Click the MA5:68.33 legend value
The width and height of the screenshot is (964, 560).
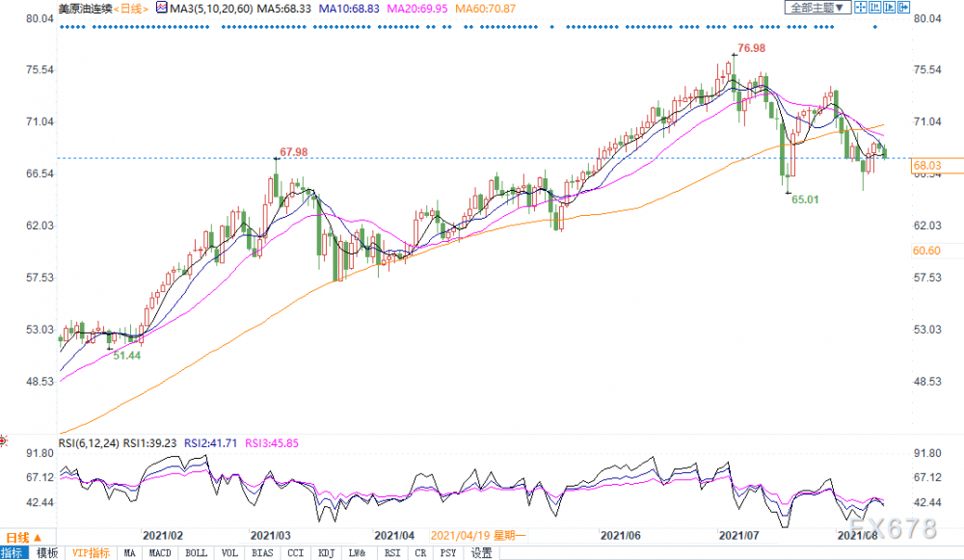tap(284, 9)
